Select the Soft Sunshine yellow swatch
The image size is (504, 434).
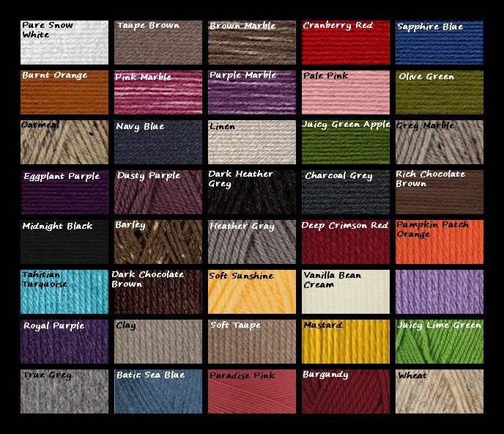click(252, 292)
